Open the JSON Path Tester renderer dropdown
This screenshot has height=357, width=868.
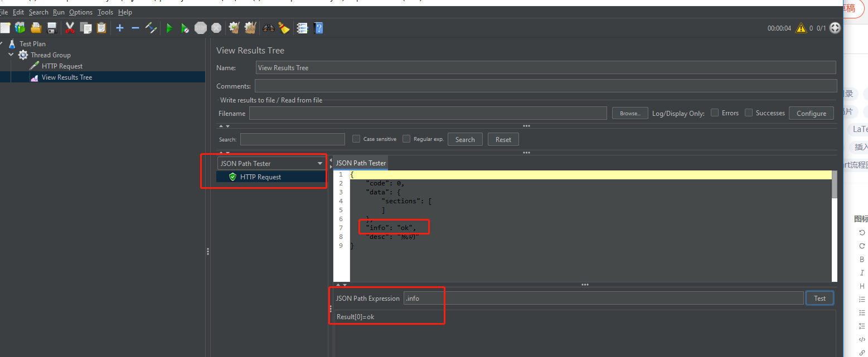[271, 163]
